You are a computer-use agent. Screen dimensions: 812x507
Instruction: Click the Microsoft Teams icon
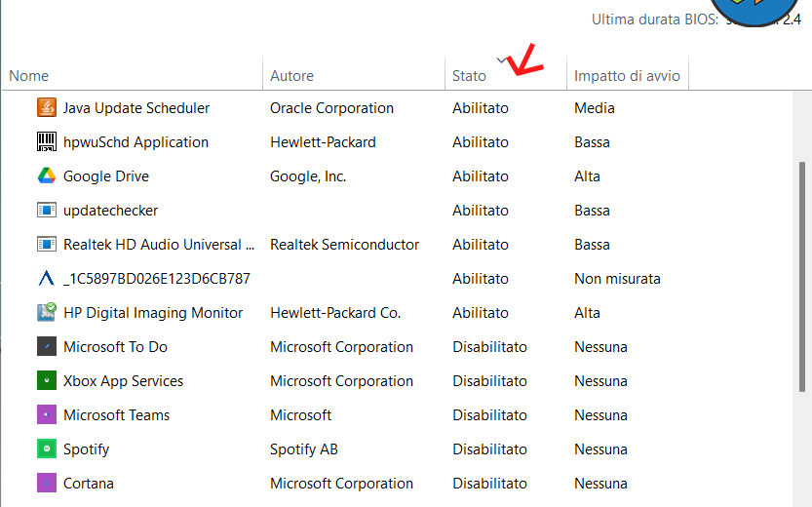pos(46,415)
